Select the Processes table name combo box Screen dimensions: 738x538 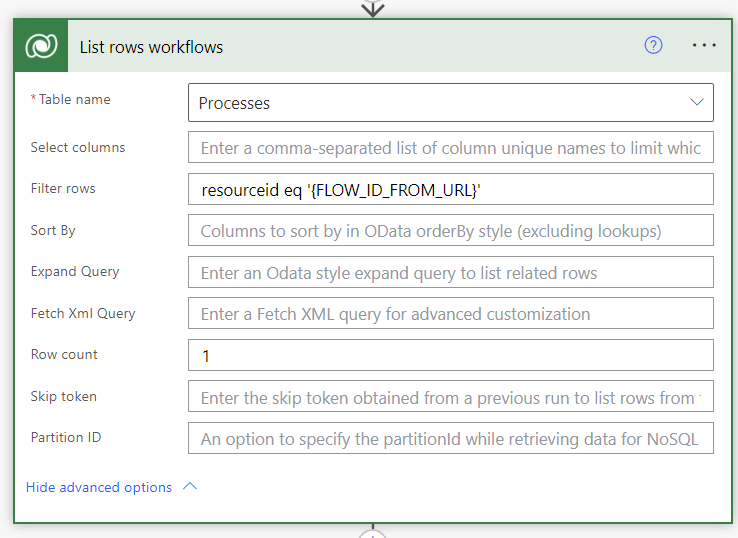[x=440, y=103]
